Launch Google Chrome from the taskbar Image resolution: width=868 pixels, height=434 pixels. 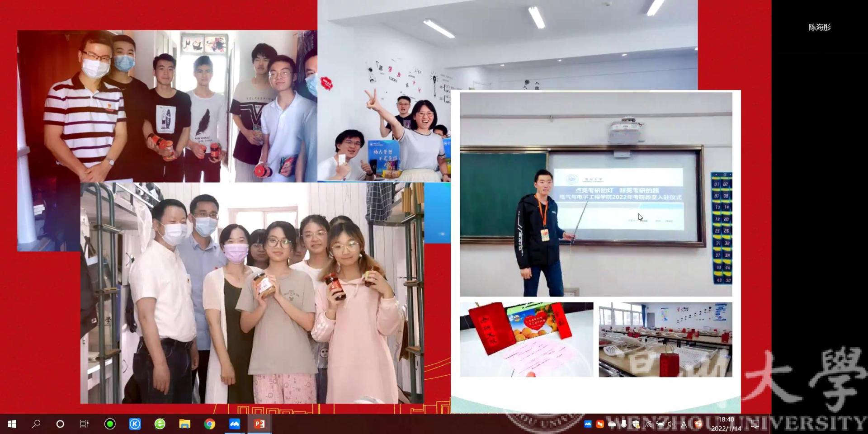[209, 424]
